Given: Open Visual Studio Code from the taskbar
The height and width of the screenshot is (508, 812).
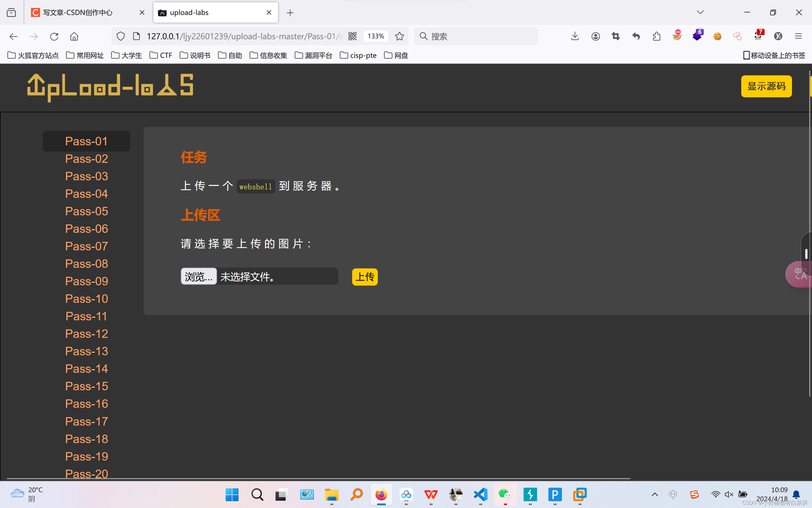Looking at the screenshot, I should pos(480,494).
